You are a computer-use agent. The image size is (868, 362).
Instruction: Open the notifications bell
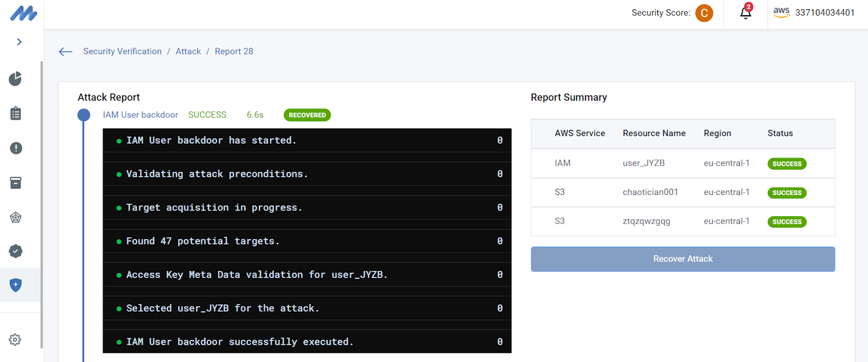pos(746,12)
